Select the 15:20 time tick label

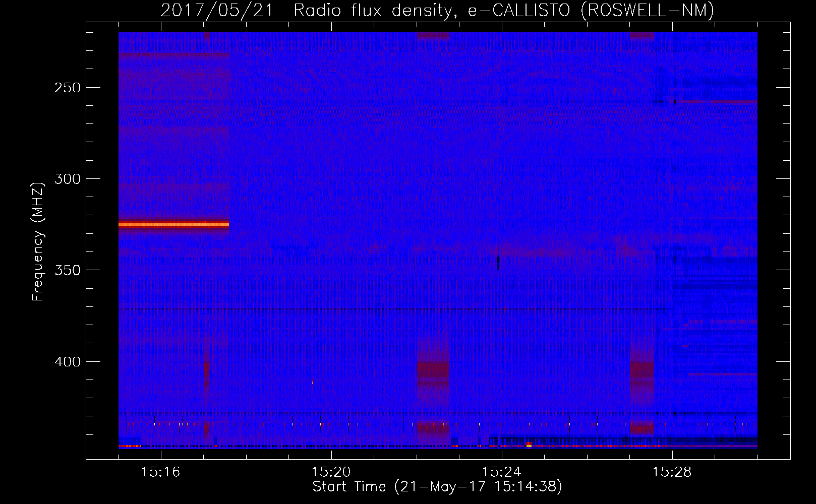[331, 472]
